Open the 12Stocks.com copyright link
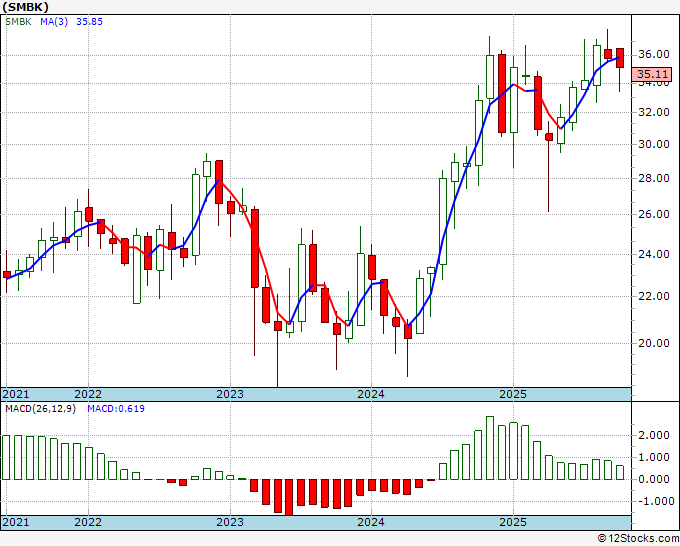Screen dimensions: 680x546 click(x=638, y=538)
